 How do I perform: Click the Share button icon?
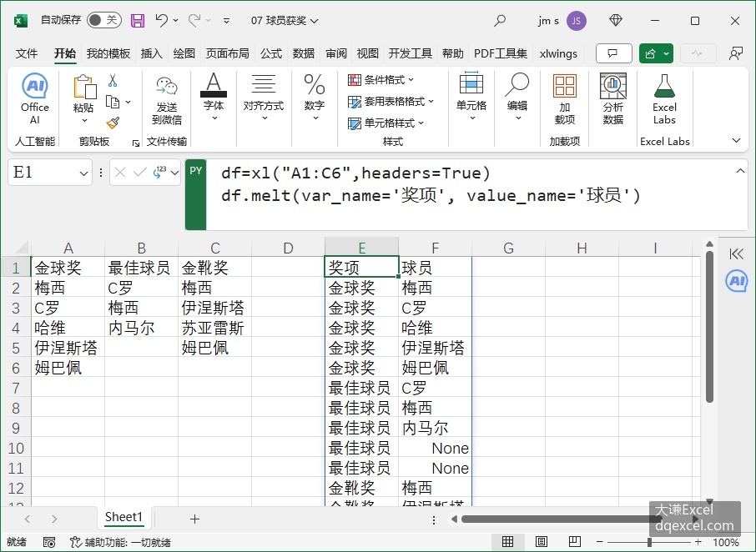click(650, 53)
